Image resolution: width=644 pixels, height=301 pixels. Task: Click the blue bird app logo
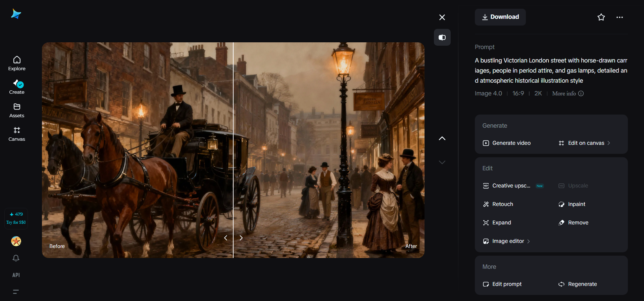pos(16,14)
